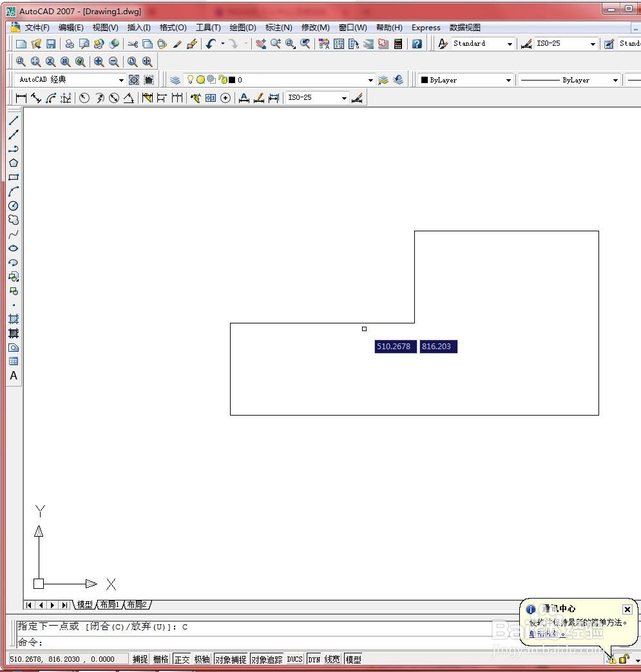Open the 绘图(D) menu
Image resolution: width=641 pixels, height=672 pixels.
[242, 28]
